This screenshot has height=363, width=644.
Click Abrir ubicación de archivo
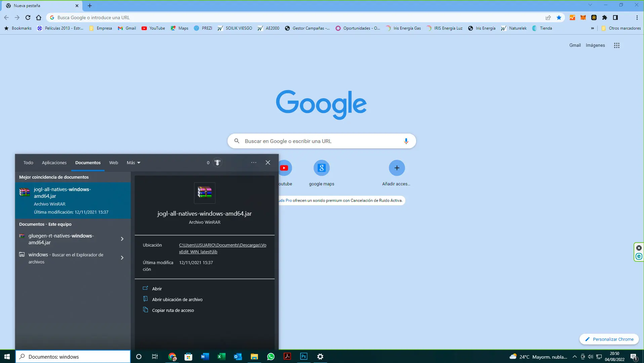tap(177, 299)
